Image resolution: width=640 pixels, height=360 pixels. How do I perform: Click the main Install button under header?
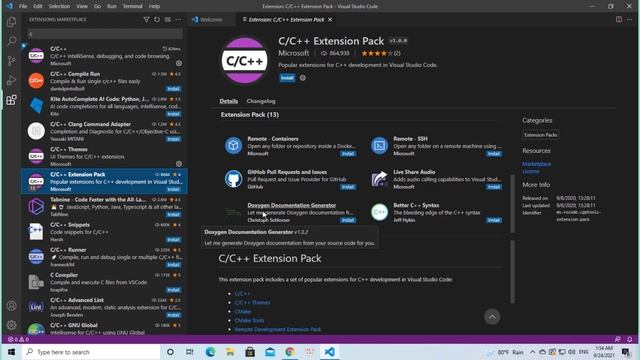point(287,78)
